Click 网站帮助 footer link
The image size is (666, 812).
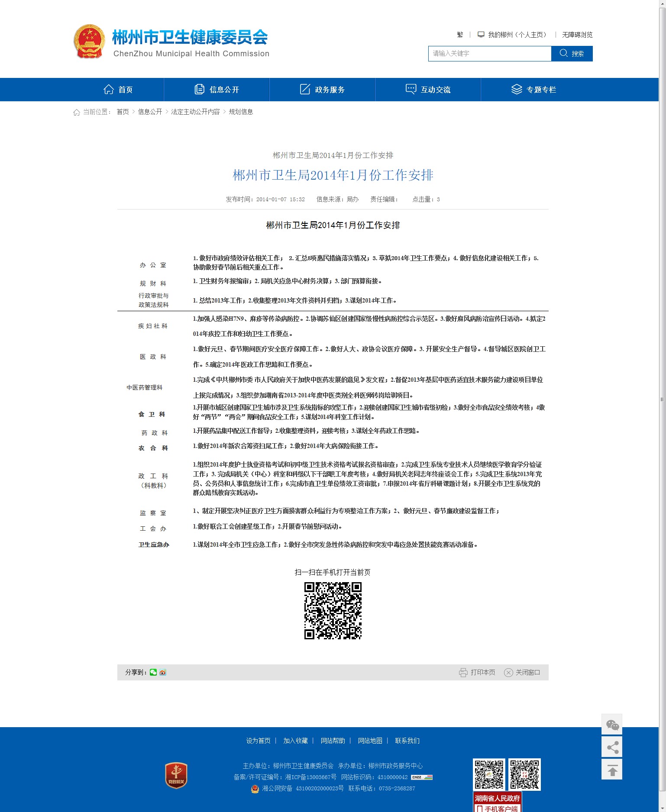[x=333, y=741]
